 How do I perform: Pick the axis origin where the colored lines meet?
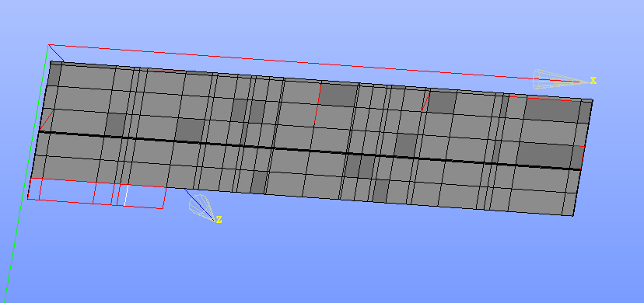[x=48, y=45]
